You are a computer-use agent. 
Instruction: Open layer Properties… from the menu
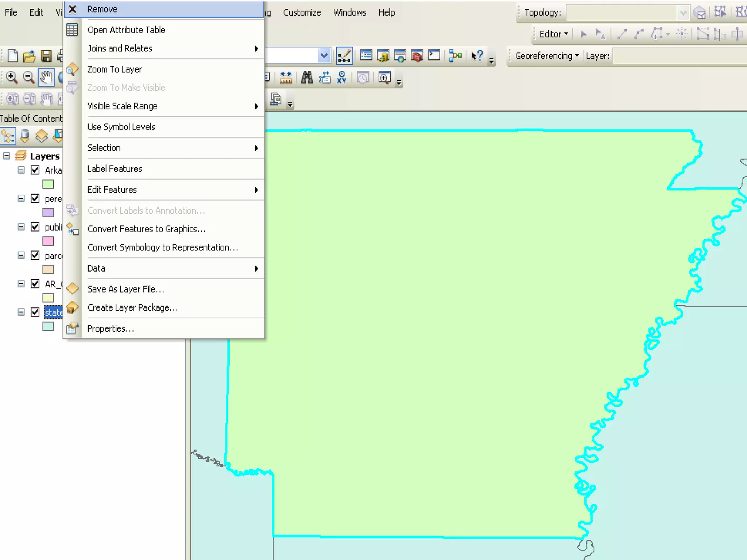coord(110,328)
